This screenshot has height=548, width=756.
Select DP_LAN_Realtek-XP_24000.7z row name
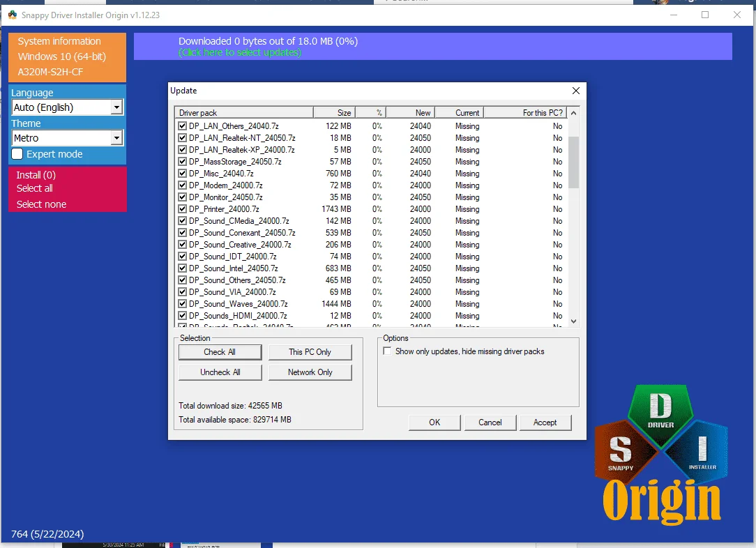coord(241,150)
